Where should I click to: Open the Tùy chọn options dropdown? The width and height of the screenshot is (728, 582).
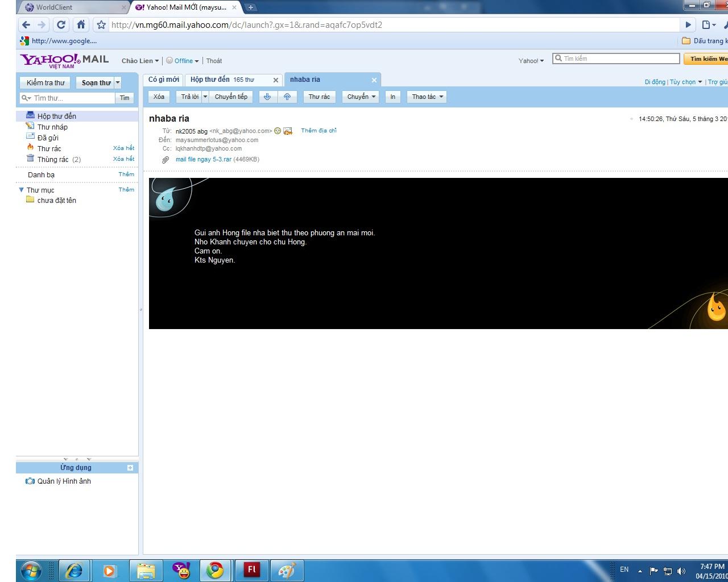pyautogui.click(x=686, y=82)
